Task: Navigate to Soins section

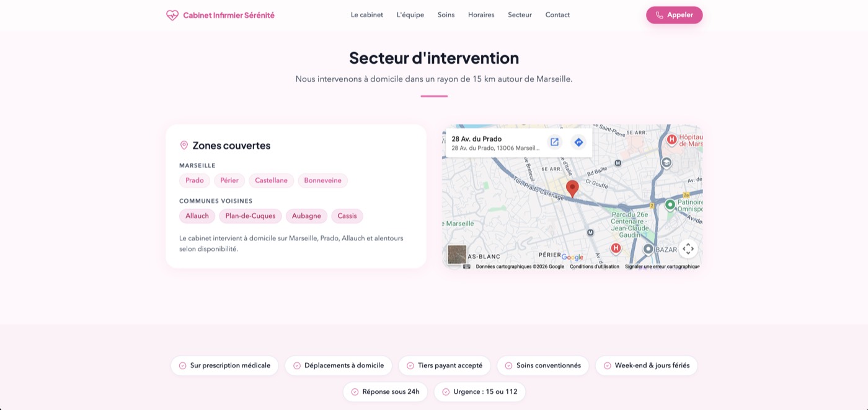Action: tap(446, 15)
